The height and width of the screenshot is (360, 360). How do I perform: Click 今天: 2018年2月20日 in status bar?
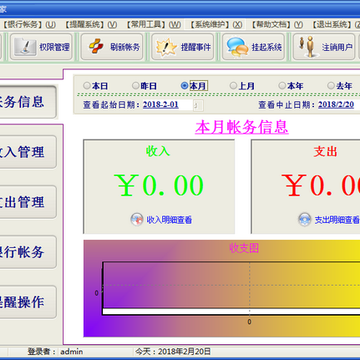[173, 351]
